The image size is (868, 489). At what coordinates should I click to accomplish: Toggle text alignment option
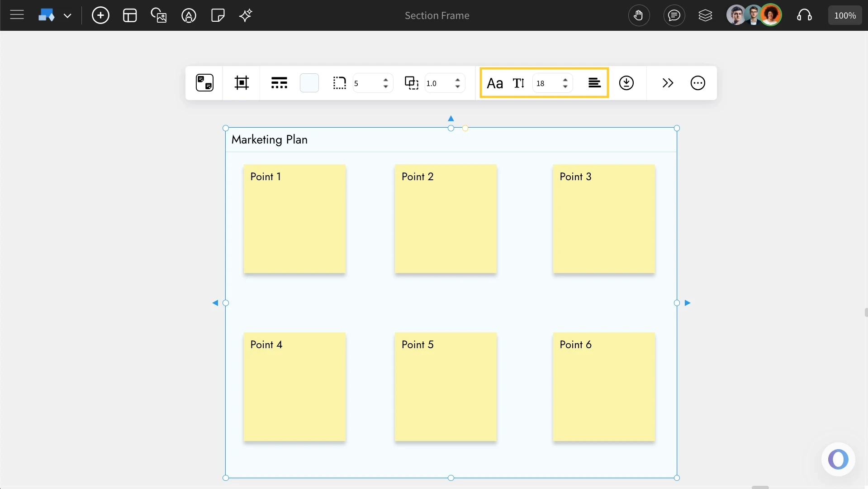pos(595,83)
